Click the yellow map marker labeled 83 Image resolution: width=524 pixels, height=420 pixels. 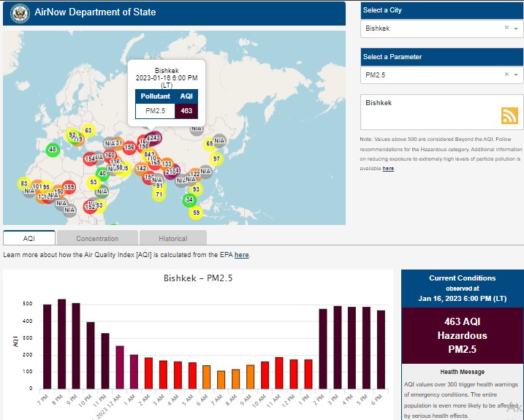24,183
